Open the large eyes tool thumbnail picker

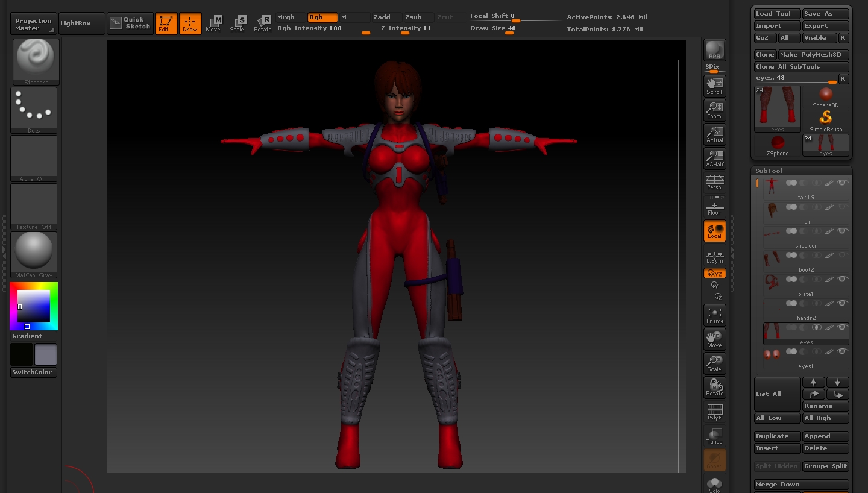[778, 109]
